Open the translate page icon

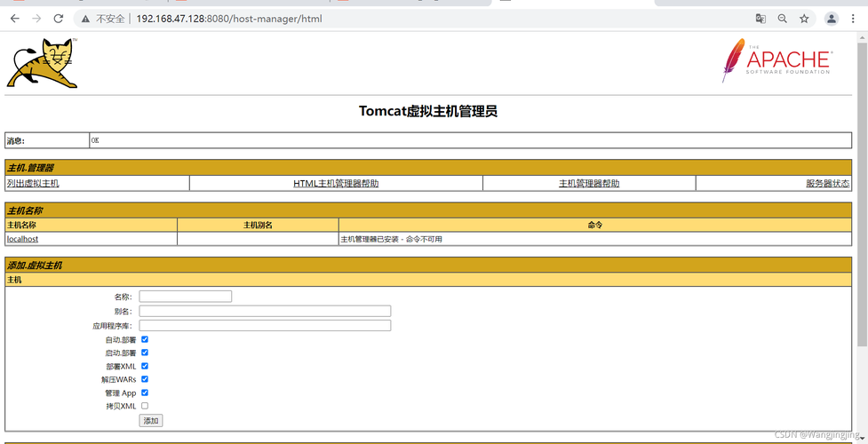(x=760, y=19)
